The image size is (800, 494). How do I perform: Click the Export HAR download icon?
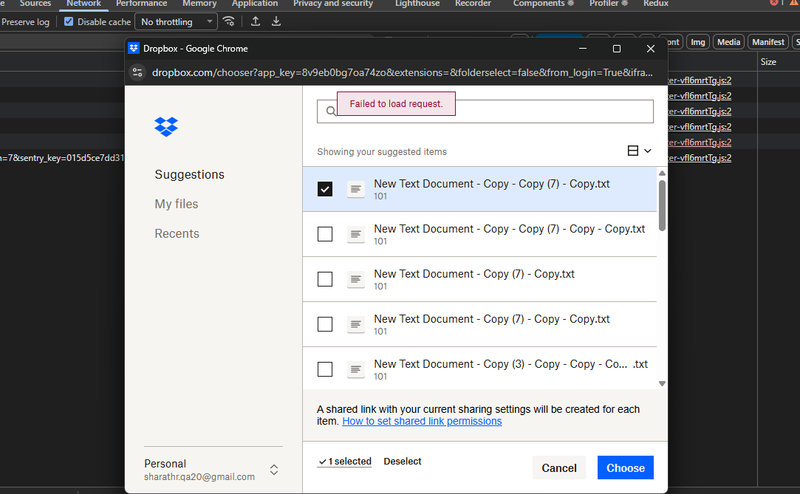point(276,21)
